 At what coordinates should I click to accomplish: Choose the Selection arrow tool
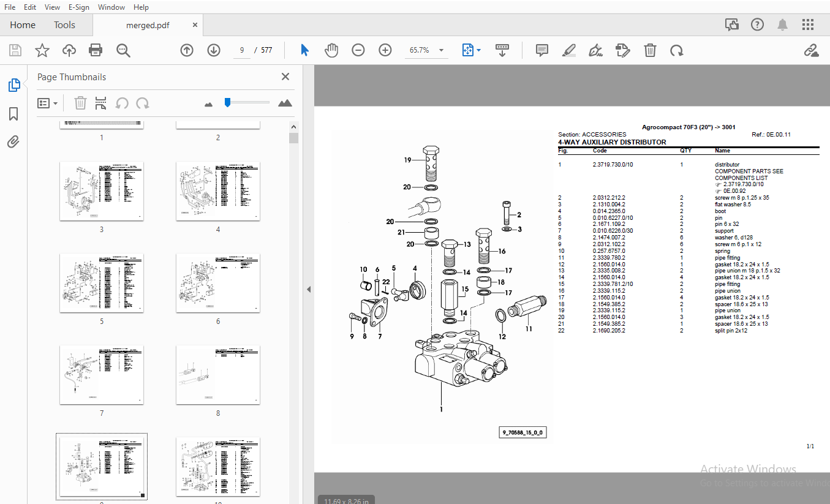click(x=304, y=50)
